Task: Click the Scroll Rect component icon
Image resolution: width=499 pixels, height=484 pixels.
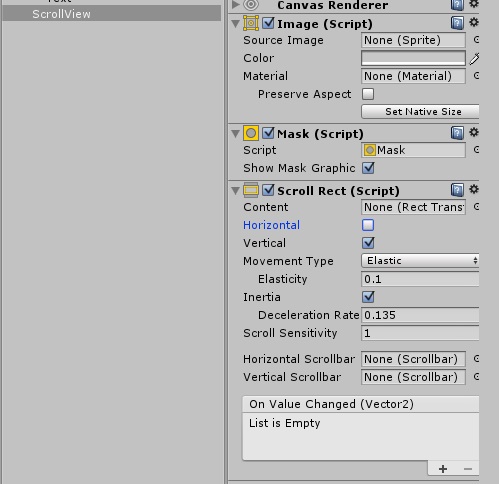Action: 251,190
